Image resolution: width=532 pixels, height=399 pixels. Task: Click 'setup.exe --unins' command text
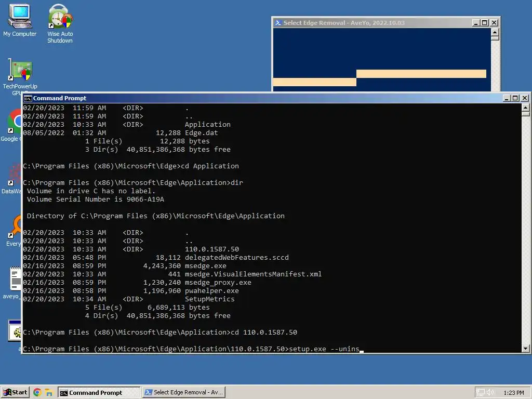click(324, 349)
